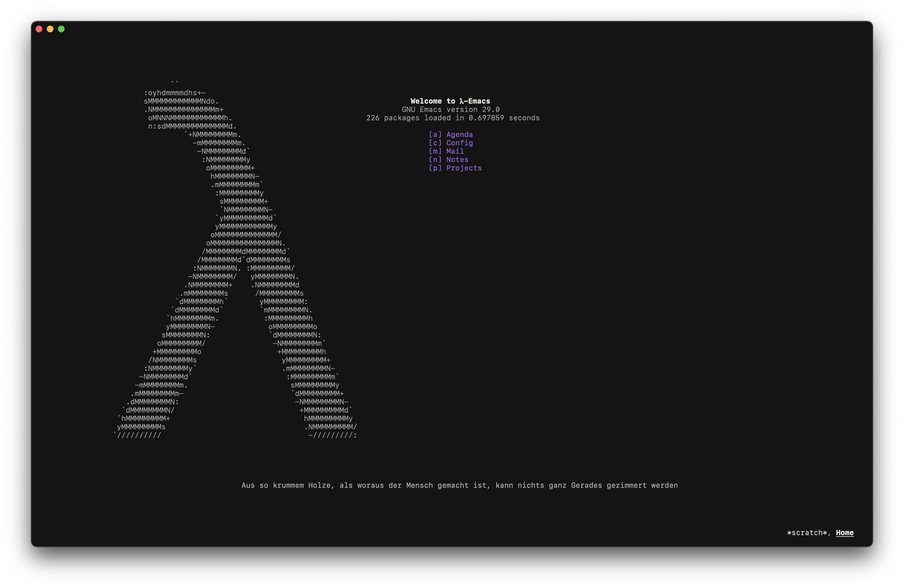Open the Agenda link
The width and height of the screenshot is (904, 588).
[459, 134]
